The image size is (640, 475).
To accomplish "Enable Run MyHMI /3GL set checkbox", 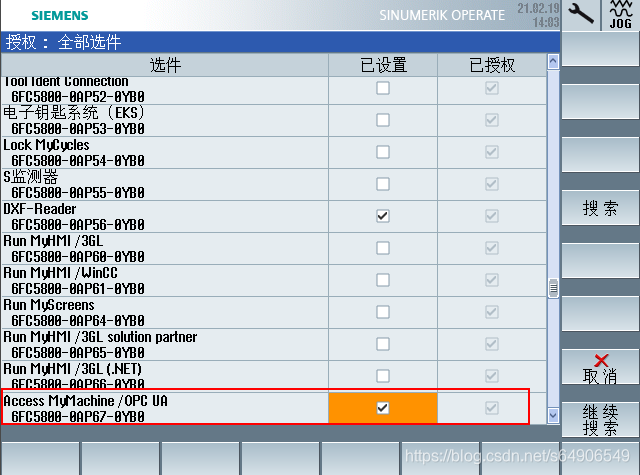I will 382,248.
